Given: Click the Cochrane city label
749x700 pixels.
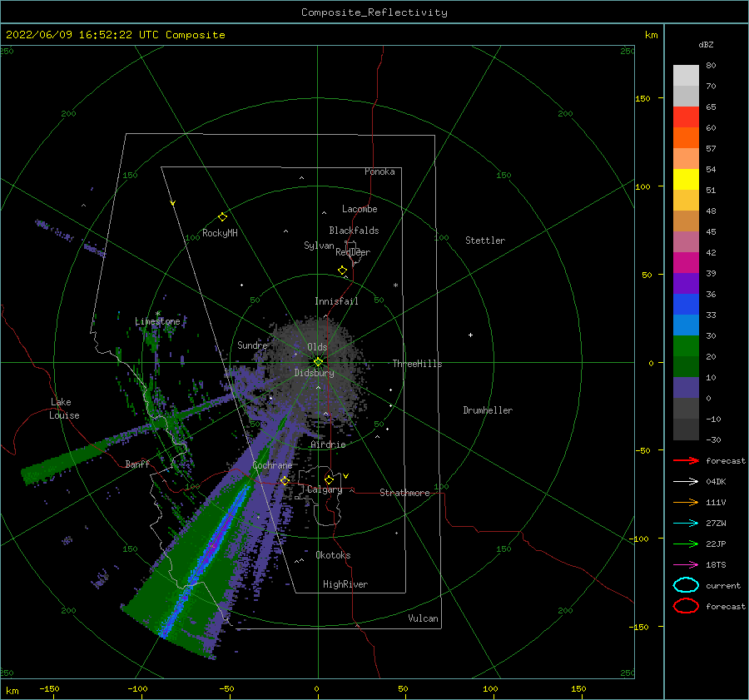Looking at the screenshot, I should tap(272, 465).
